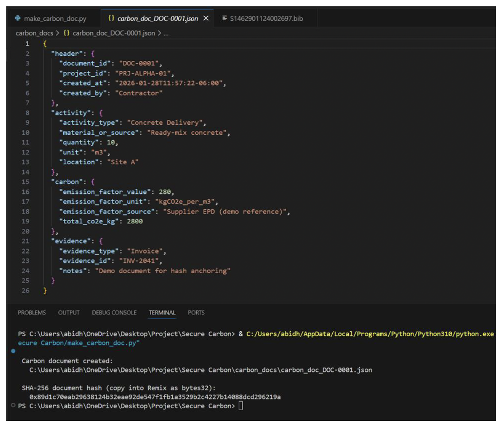Screen dimensions: 504x428
Task: Place cursor at the terminal prompt input
Action: [x=241, y=406]
